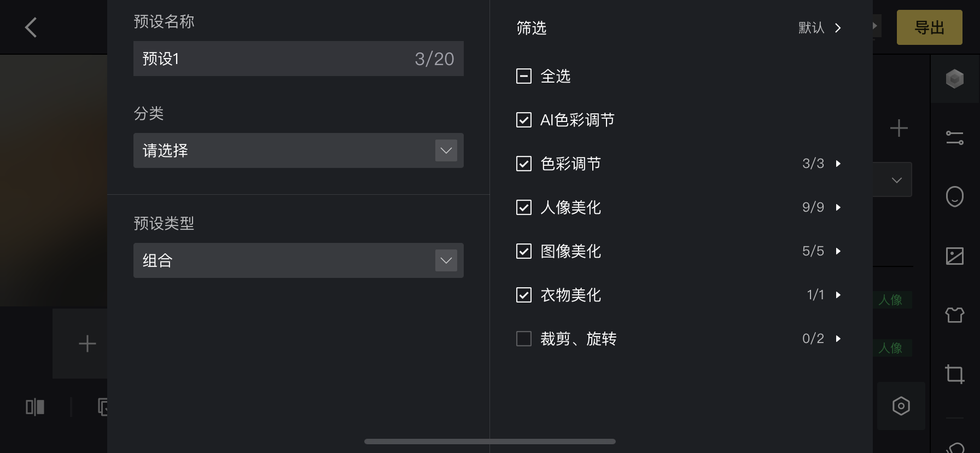Select the clothing beautify t-shirt icon
This screenshot has width=980, height=453.
point(955,315)
